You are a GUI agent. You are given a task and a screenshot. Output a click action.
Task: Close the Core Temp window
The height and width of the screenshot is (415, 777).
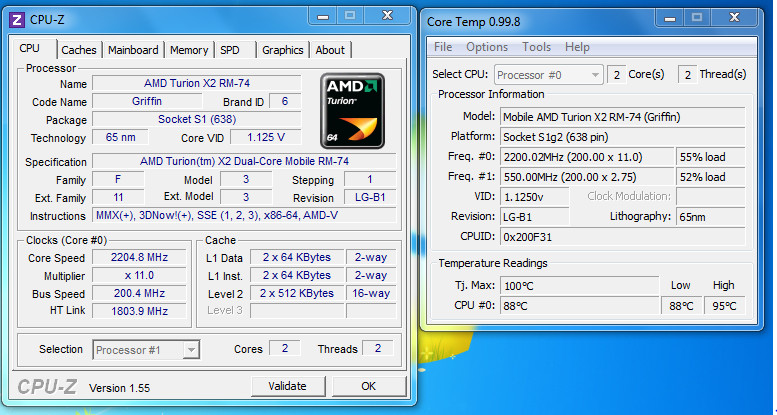click(734, 18)
